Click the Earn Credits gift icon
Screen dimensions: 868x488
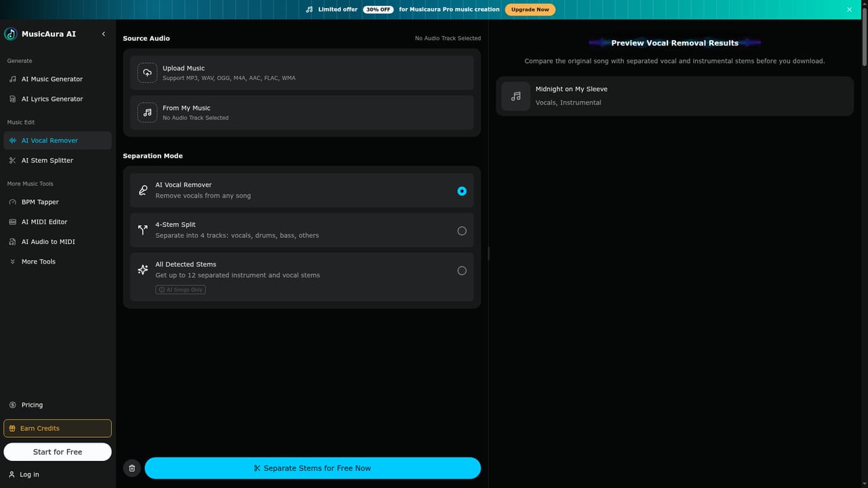pyautogui.click(x=13, y=428)
